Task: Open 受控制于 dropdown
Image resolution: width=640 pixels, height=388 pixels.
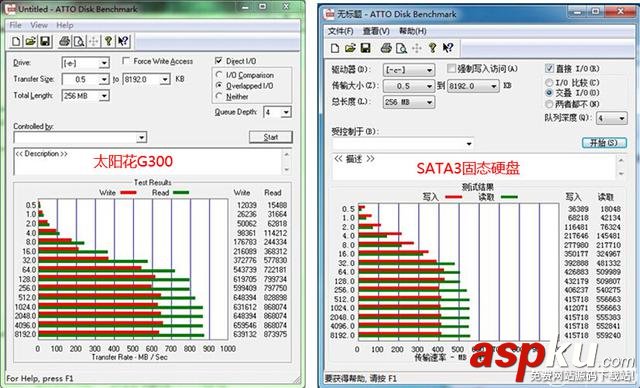Action: (403, 144)
